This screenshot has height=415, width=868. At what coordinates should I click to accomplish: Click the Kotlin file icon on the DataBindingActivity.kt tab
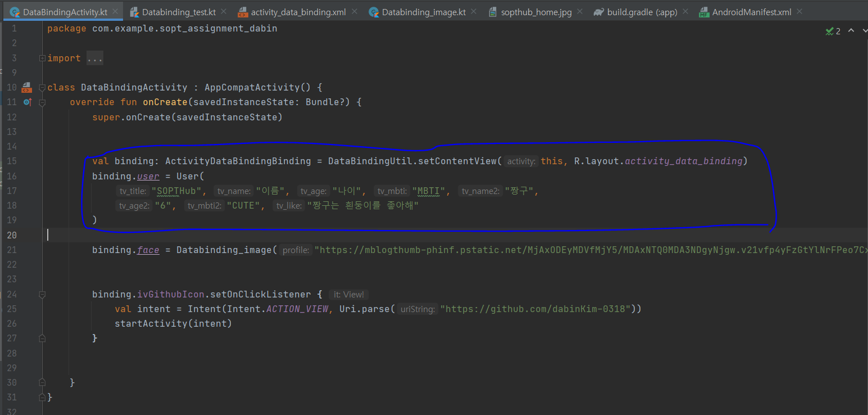pyautogui.click(x=15, y=12)
